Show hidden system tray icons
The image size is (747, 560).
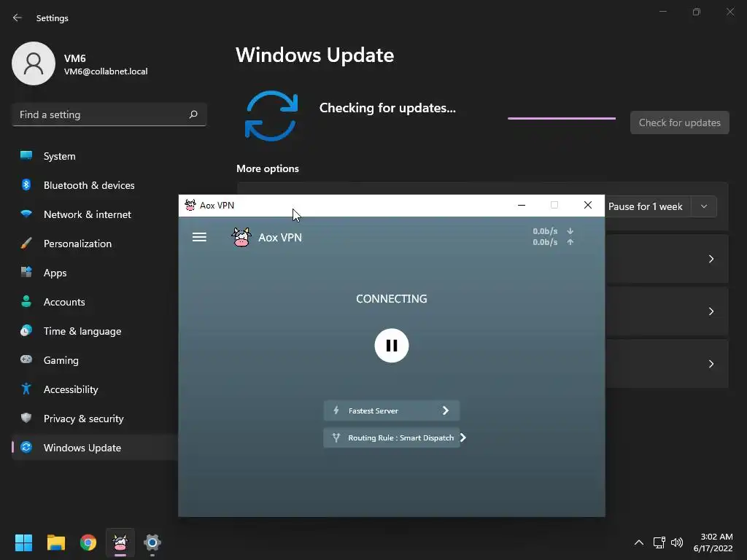tap(639, 542)
